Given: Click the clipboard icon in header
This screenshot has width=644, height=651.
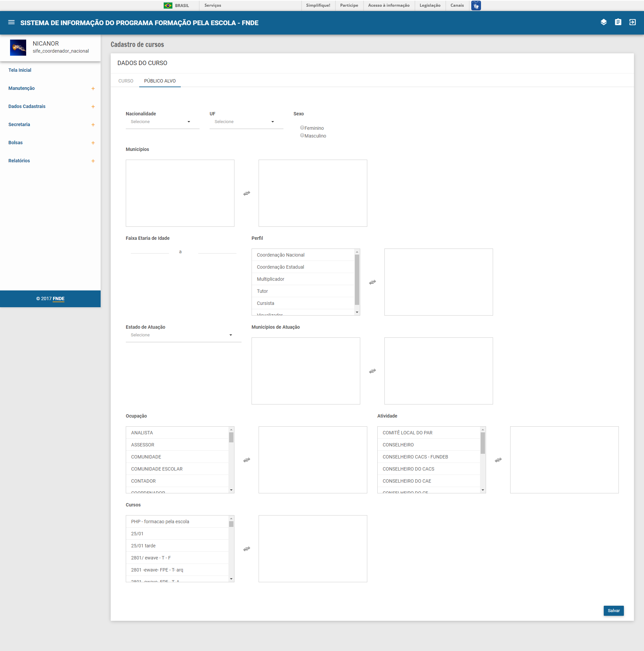Looking at the screenshot, I should (x=618, y=22).
